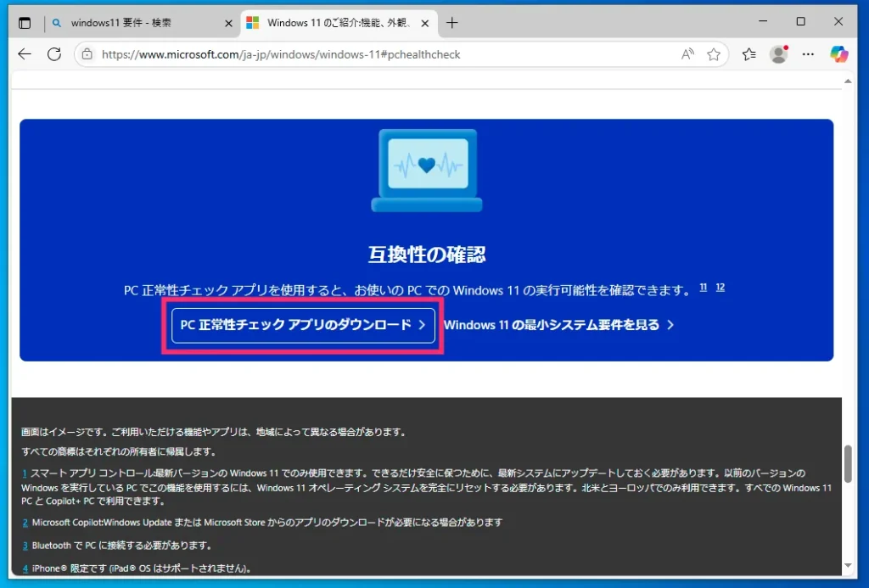Click PC 正常性チェック アプリのダウンロード button
This screenshot has height=588, width=869.
click(303, 325)
